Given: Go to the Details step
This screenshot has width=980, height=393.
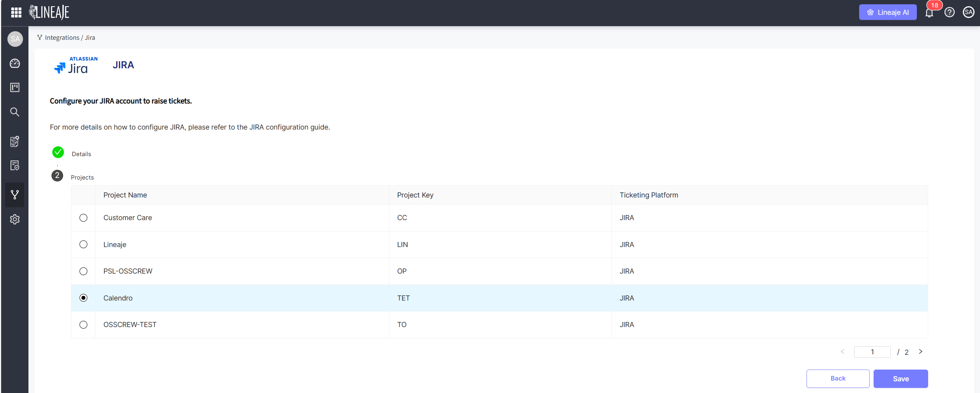Looking at the screenshot, I should [x=81, y=154].
